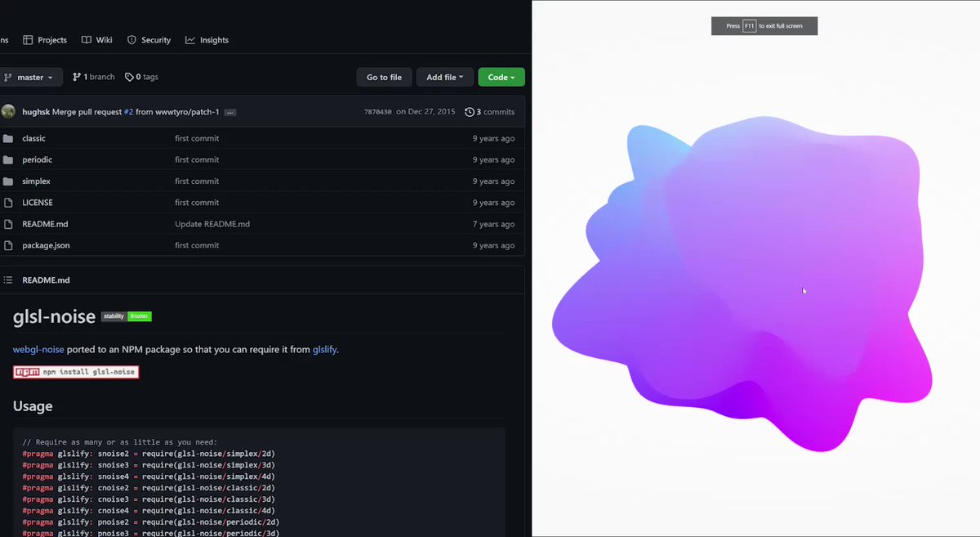This screenshot has height=537, width=980.
Task: Click the commits history clock icon
Action: 470,112
